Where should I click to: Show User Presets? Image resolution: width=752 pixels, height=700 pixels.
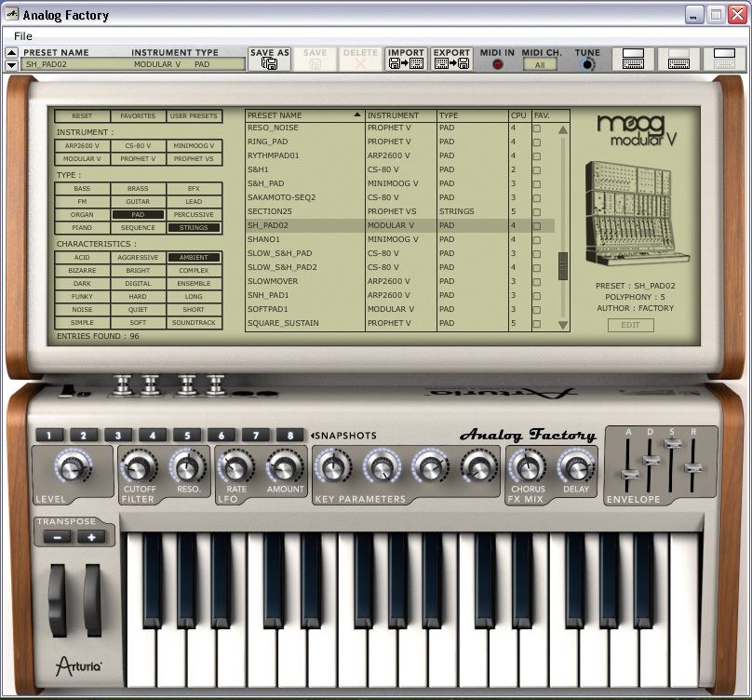(194, 115)
